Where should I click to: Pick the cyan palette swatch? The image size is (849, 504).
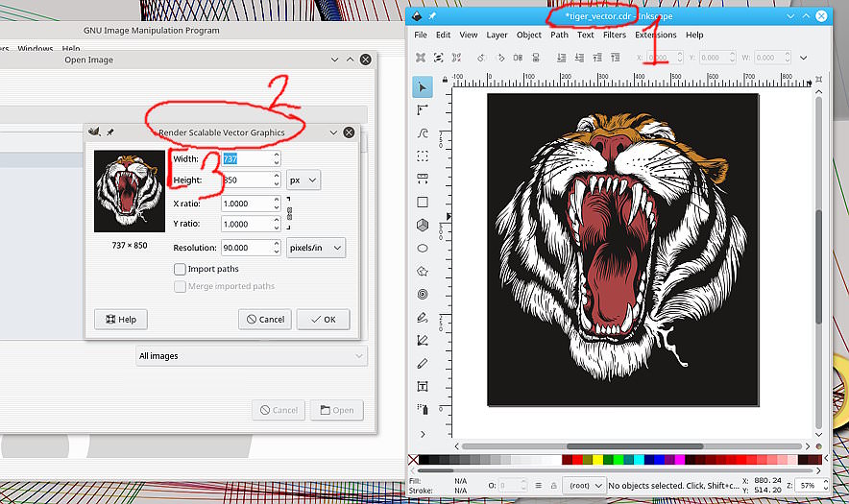[x=639, y=460]
